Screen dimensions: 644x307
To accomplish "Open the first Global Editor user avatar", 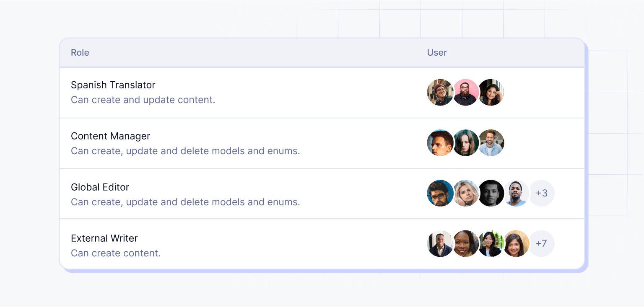I will pos(440,193).
